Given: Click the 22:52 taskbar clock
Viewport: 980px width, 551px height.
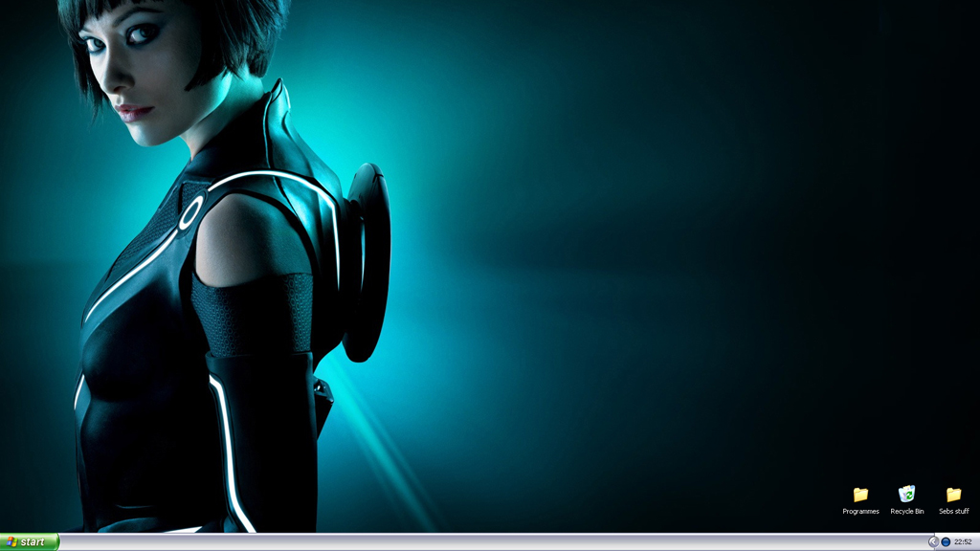Looking at the screenshot, I should tap(963, 541).
